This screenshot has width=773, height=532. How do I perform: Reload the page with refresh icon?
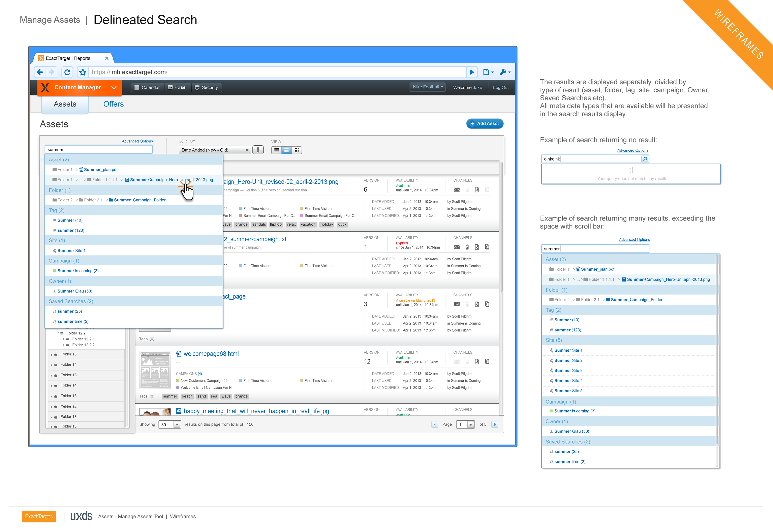[x=67, y=72]
